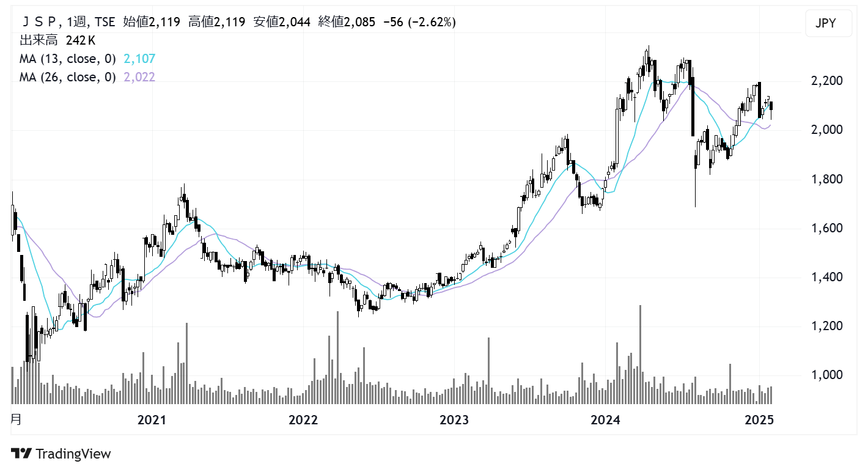868x472 pixels.
Task: Select the 2023 label on time axis
Action: click(x=454, y=420)
